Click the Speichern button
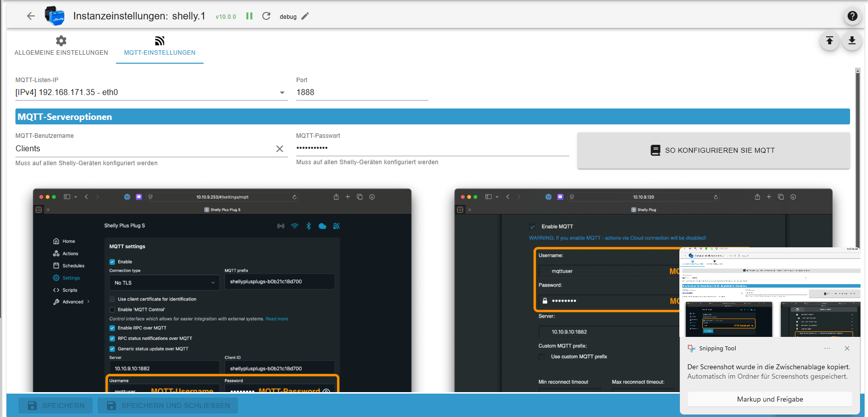Screen dimensions: 868x417 coord(56,406)
